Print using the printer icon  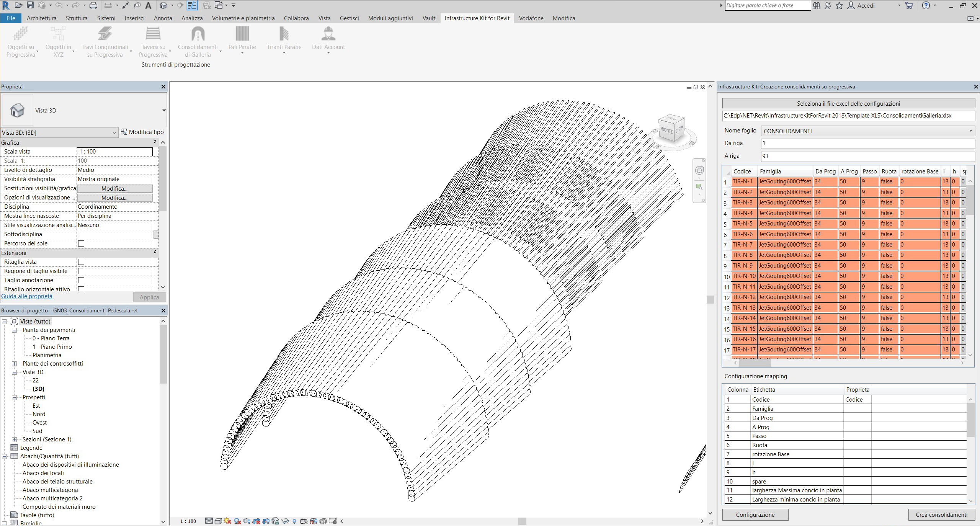point(93,5)
